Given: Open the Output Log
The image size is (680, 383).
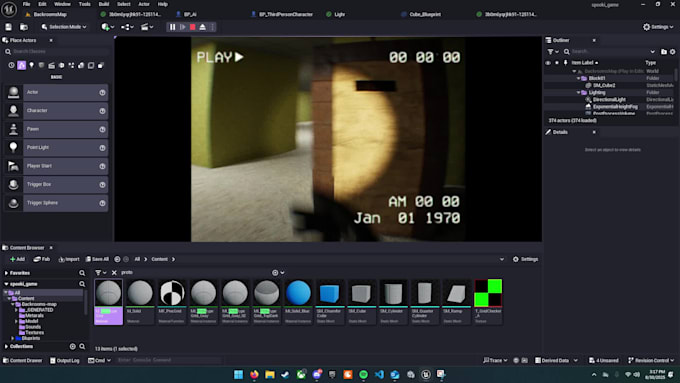Looking at the screenshot, I should pyautogui.click(x=65, y=360).
